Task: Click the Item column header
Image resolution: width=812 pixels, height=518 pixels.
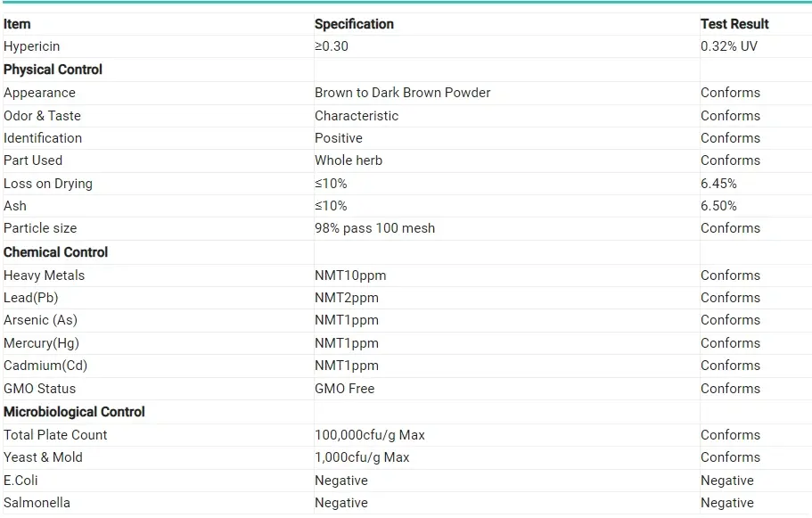Action: 17,24
